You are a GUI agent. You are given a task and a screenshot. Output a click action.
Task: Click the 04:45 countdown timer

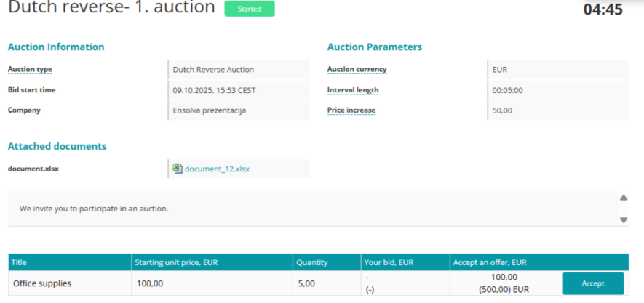coord(603,10)
